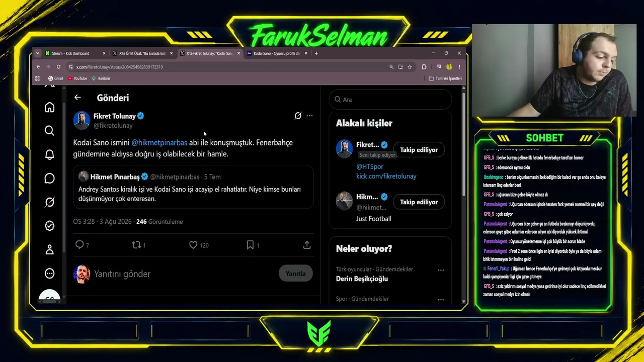Open Explore search in the X sidebar
This screenshot has height=362, width=644.
[x=49, y=131]
